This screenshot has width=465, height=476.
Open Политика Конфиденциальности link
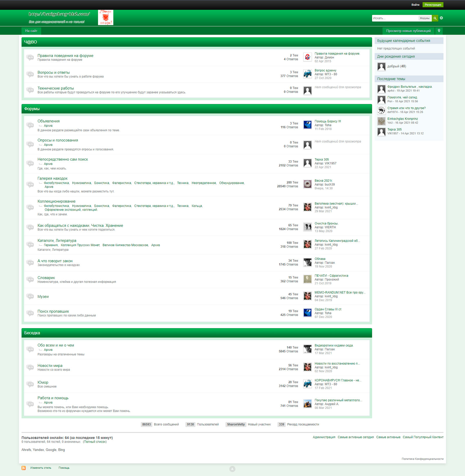[x=423, y=459]
